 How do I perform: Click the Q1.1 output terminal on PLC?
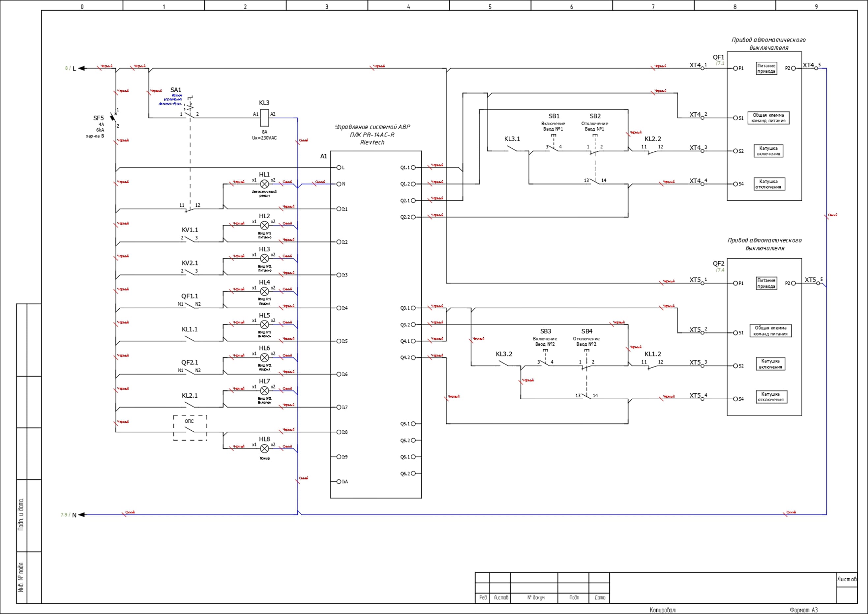pyautogui.click(x=413, y=168)
